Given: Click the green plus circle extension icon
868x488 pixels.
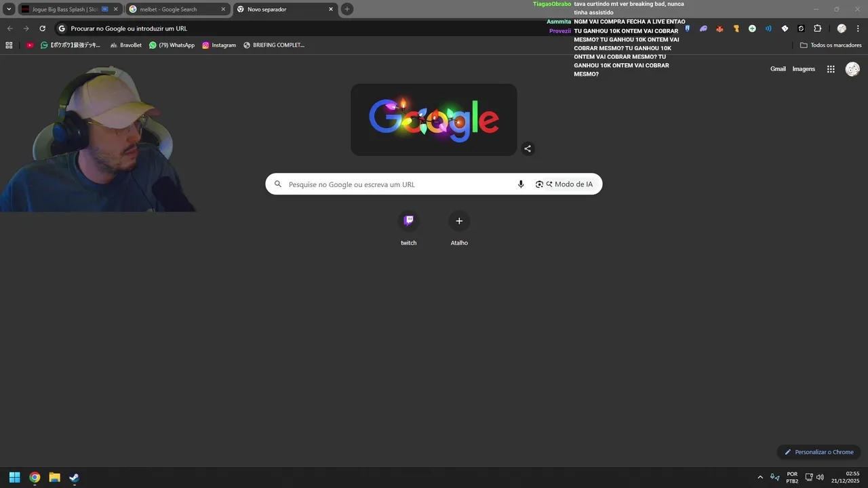Looking at the screenshot, I should coord(752,28).
